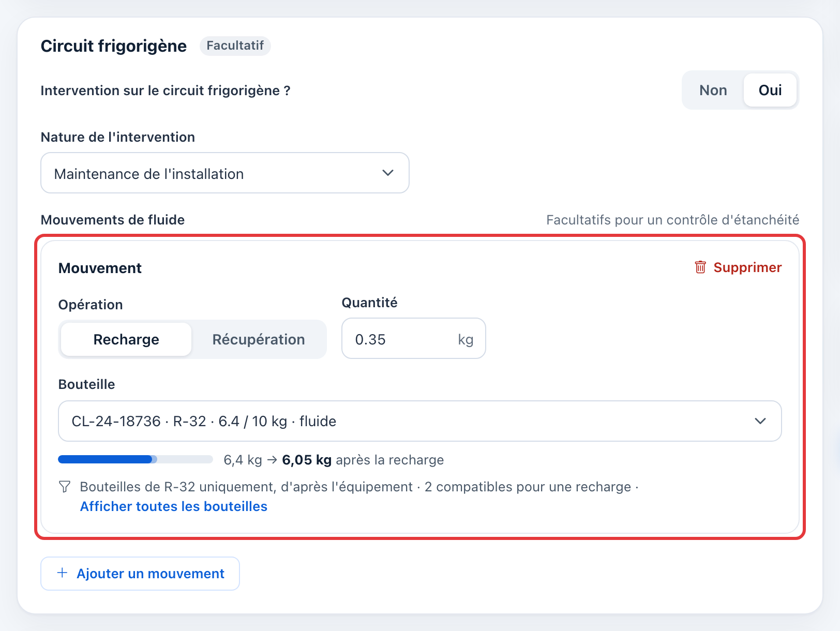Click the Facultatif badge beside the title
The width and height of the screenshot is (840, 631).
pyautogui.click(x=235, y=46)
